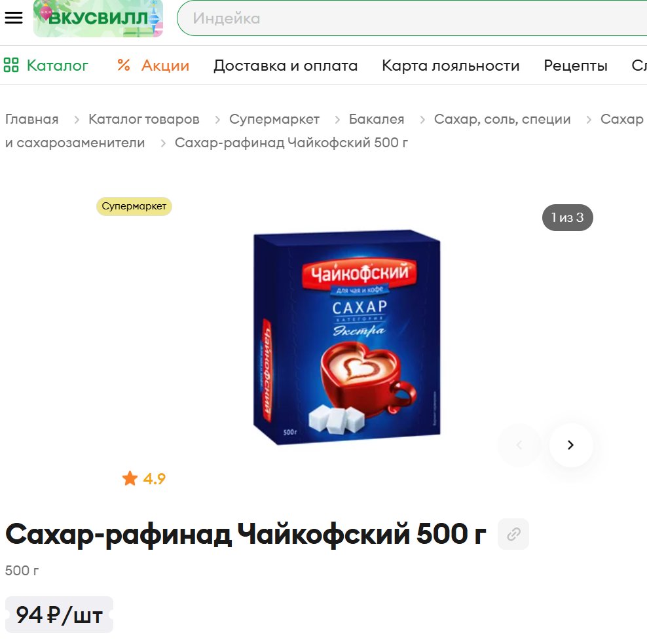
Task: Show next product photo with right arrow
Action: [571, 445]
